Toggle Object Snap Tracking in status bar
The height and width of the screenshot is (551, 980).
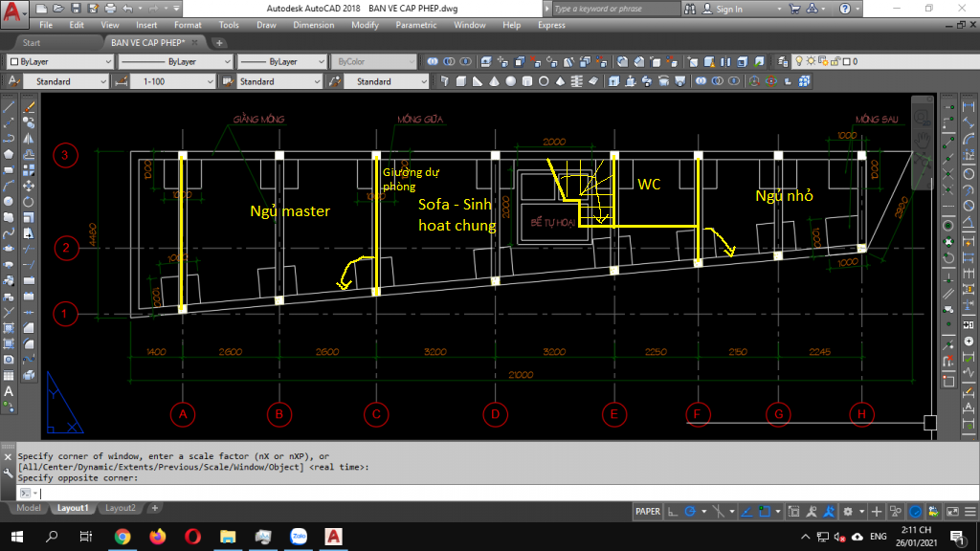746,512
